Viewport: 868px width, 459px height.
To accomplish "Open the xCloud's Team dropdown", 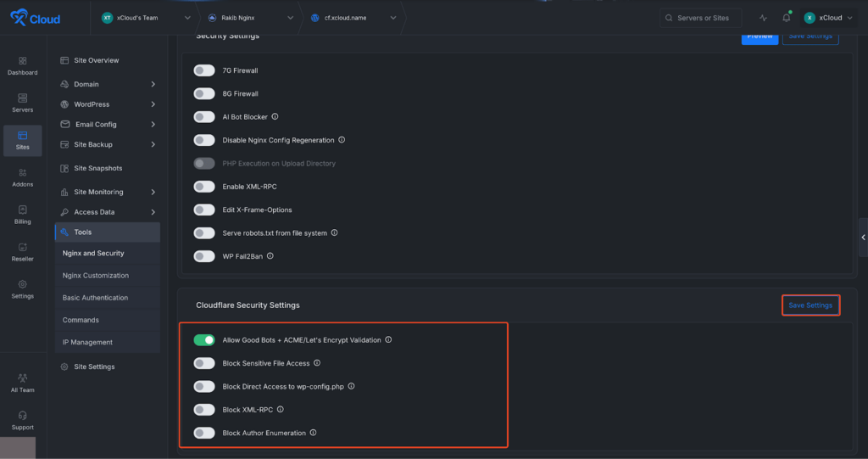I will coord(146,18).
